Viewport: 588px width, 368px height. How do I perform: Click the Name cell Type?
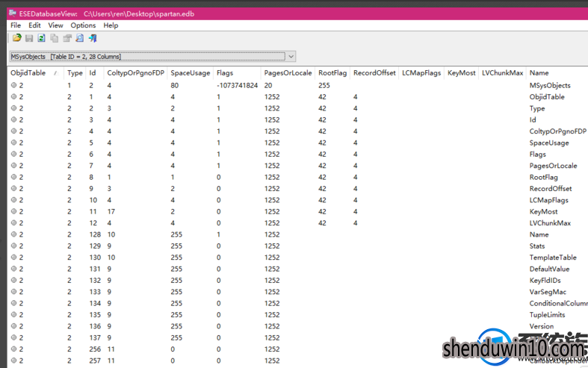(x=537, y=108)
